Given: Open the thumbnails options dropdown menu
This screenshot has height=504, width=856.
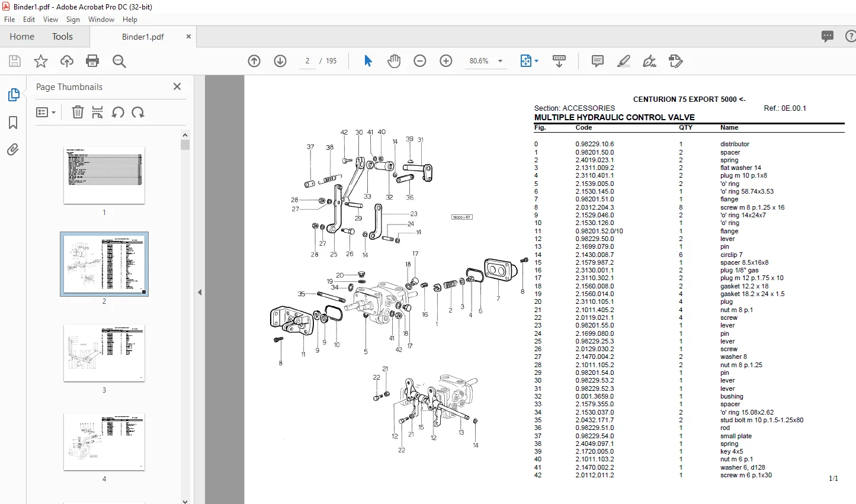Looking at the screenshot, I should click(x=46, y=112).
